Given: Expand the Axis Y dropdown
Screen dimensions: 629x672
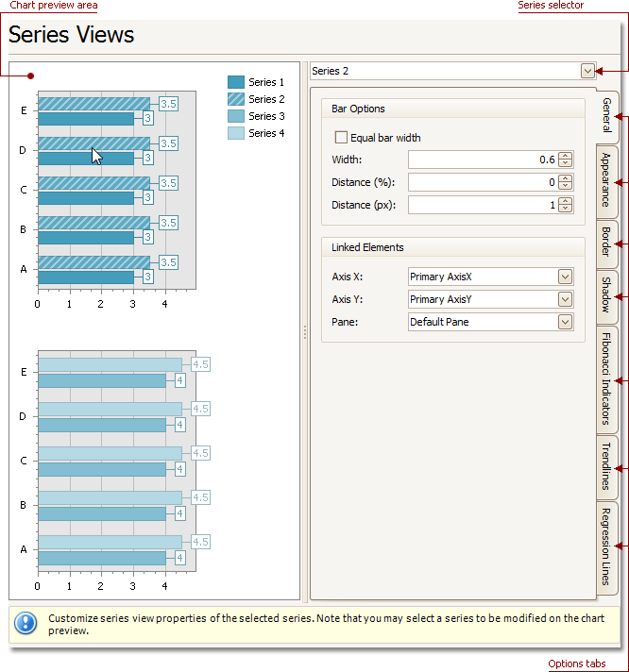Looking at the screenshot, I should point(565,299).
